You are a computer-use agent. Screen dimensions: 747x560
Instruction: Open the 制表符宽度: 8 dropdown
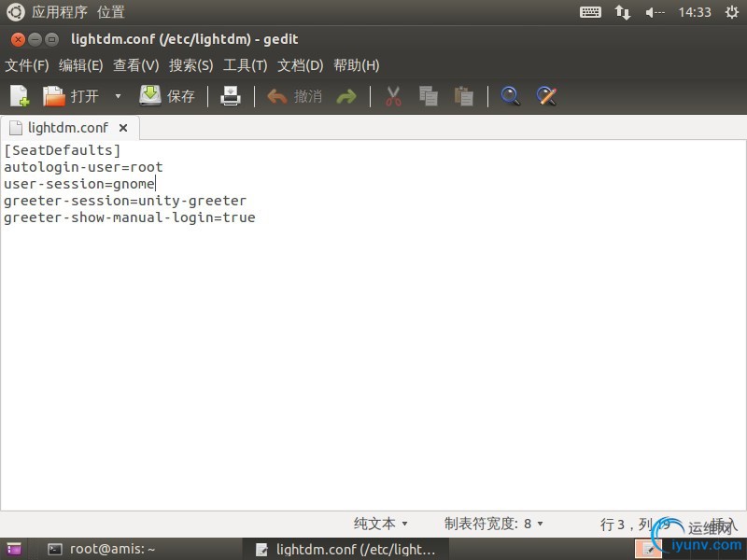tap(494, 524)
